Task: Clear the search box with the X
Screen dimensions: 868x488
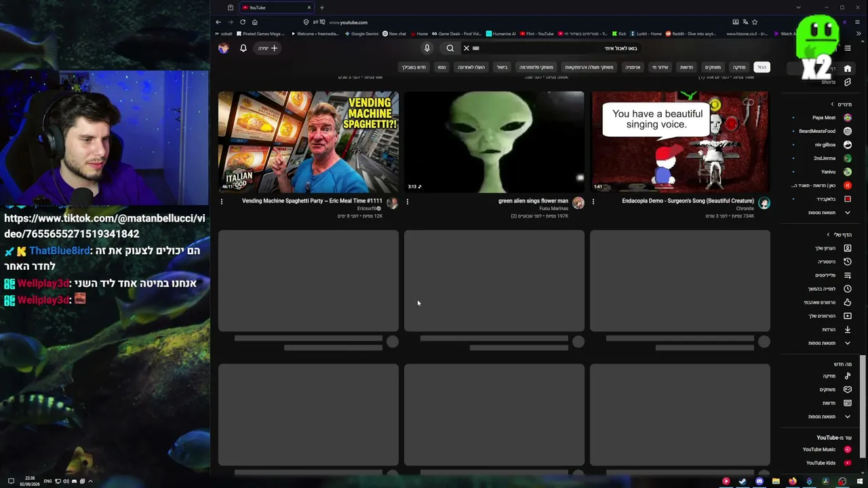Action: [467, 48]
